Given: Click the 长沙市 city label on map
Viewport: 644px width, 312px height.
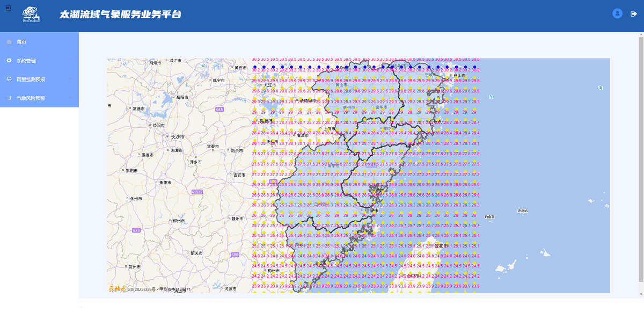Looking at the screenshot, I should pyautogui.click(x=177, y=137).
